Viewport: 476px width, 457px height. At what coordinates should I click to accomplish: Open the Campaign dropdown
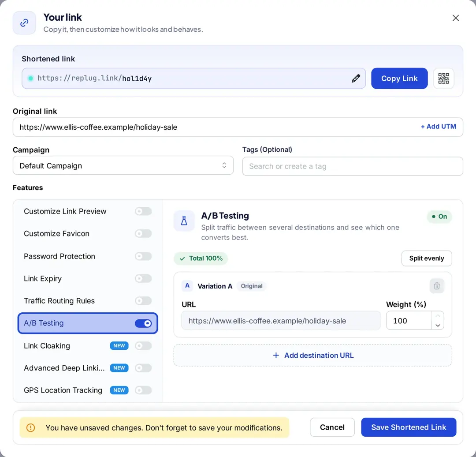[123, 165]
